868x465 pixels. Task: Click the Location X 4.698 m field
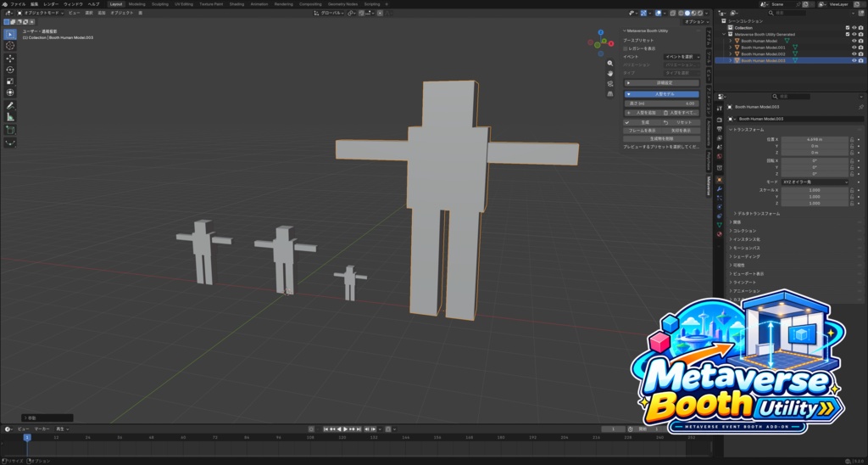tap(815, 140)
